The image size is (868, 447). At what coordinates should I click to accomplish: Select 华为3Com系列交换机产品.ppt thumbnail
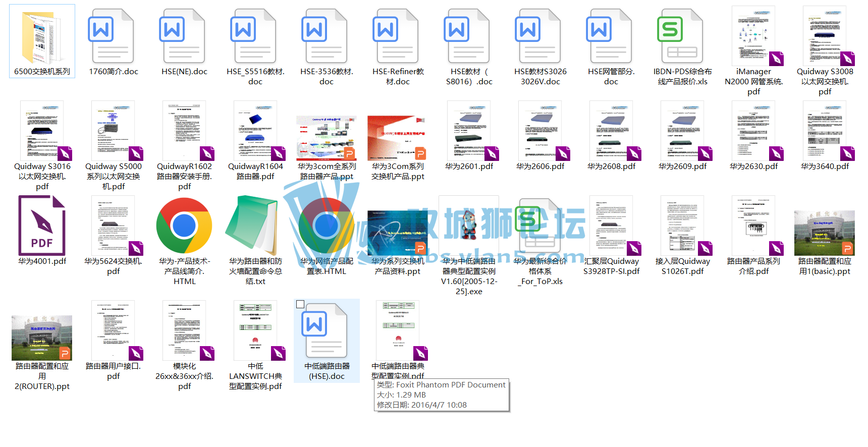[398, 138]
